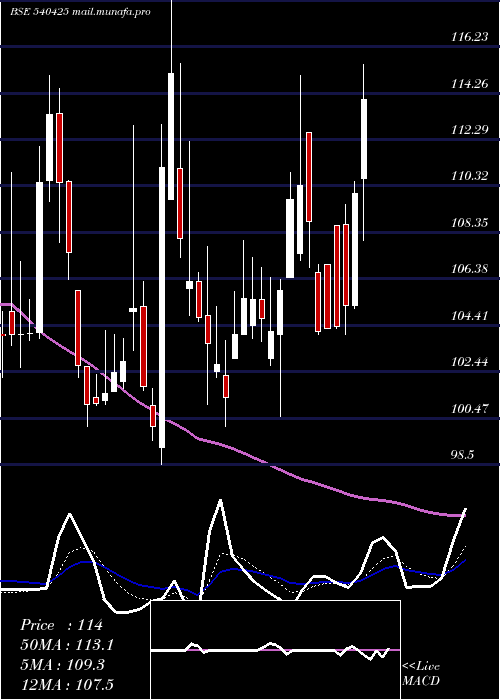Image resolution: width=500 pixels, height=700 pixels.
Task: Click the 102.44 price axis label
Action: [x=470, y=362]
